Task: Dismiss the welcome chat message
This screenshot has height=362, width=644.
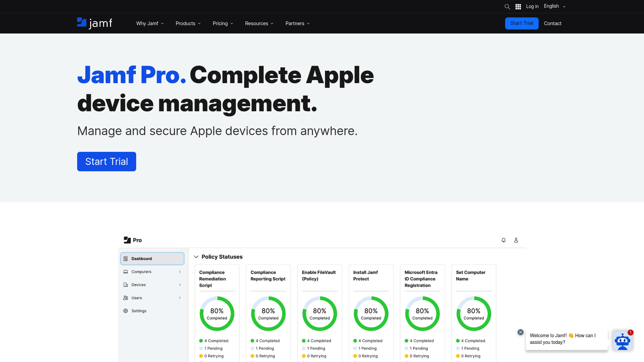Action: pos(521,332)
